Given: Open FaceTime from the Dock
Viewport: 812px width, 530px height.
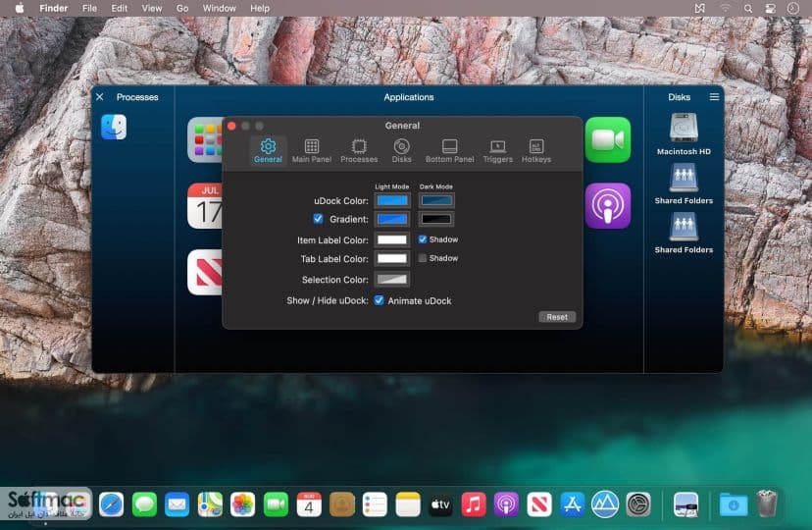Looking at the screenshot, I should click(x=276, y=504).
